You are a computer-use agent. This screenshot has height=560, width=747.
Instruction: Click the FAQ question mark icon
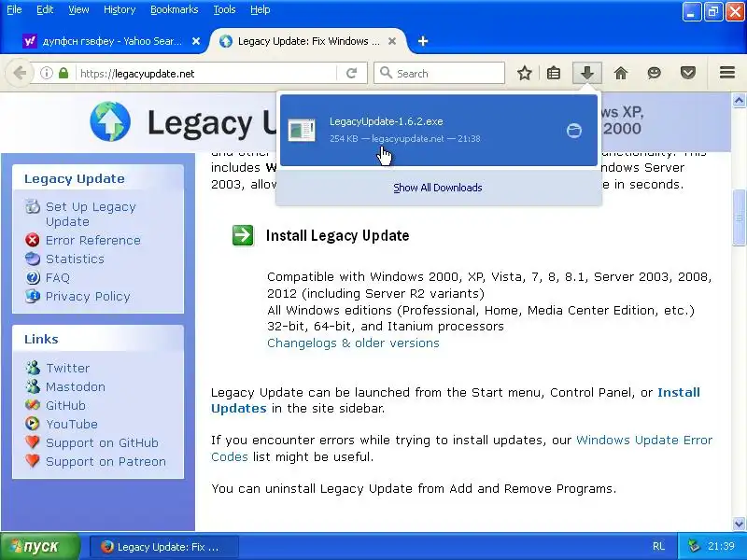[x=33, y=277]
